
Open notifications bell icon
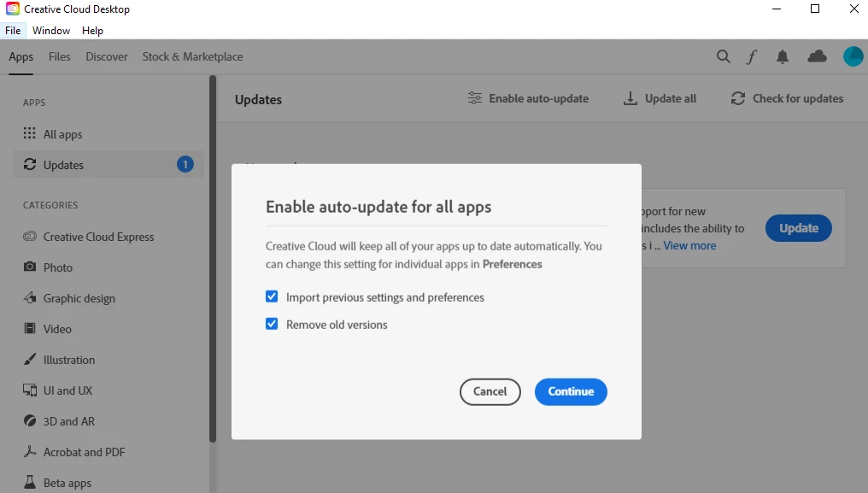click(783, 56)
